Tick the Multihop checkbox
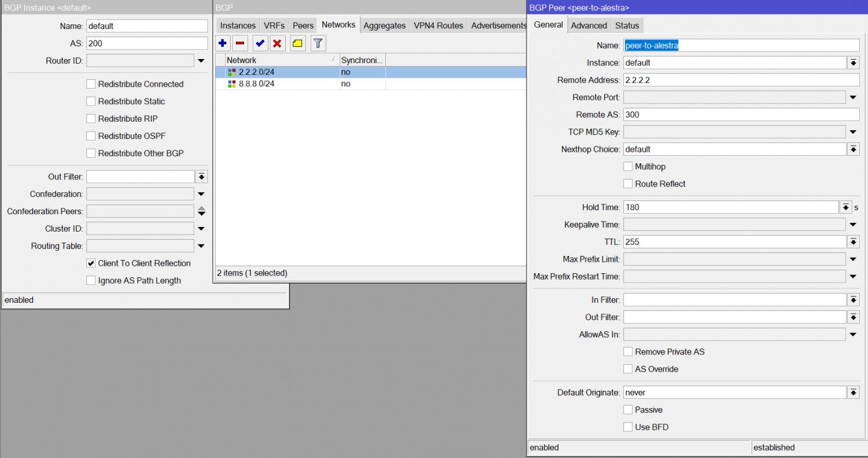868x458 pixels. [x=628, y=167]
